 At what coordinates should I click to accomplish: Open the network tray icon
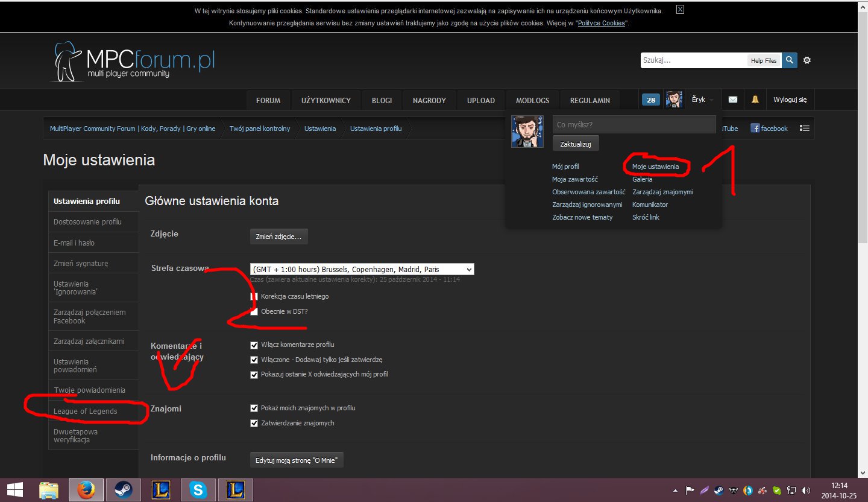792,490
